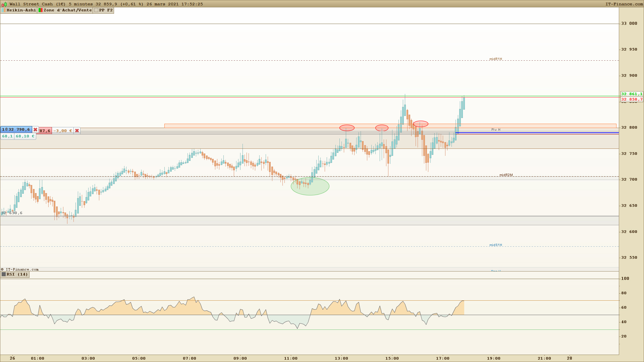The height and width of the screenshot is (362, 644).
Task: Click the candlestick chart icon in title bar
Action: click(4, 4)
